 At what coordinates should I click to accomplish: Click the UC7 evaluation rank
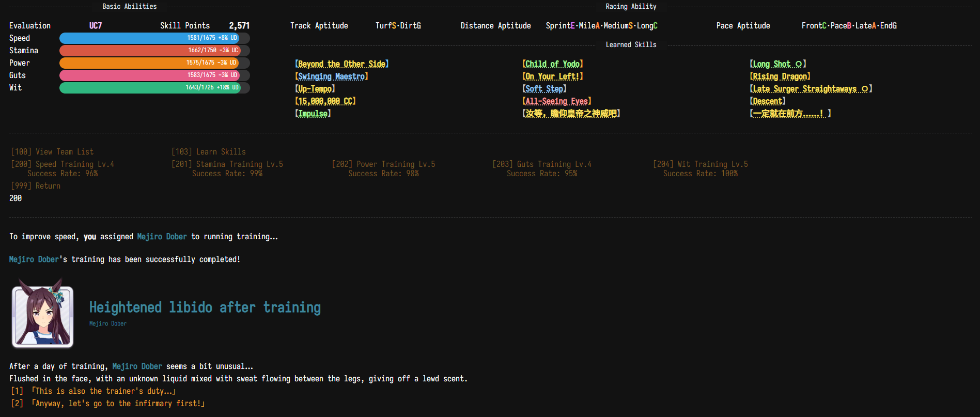[96, 26]
